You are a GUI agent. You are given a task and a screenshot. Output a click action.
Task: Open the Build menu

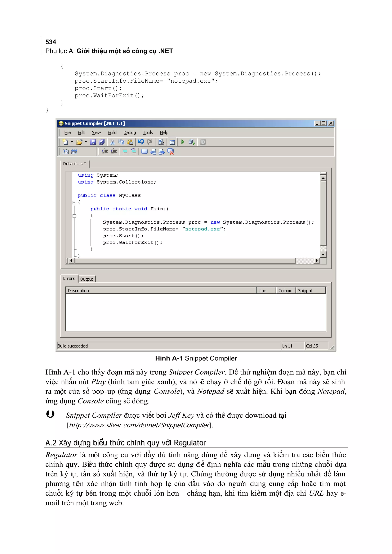coord(112,132)
